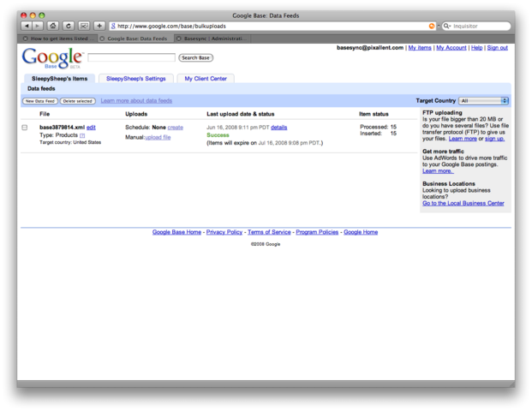This screenshot has width=532, height=411.
Task: Click the 'Processed: 15' item status text
Action: 378,127
